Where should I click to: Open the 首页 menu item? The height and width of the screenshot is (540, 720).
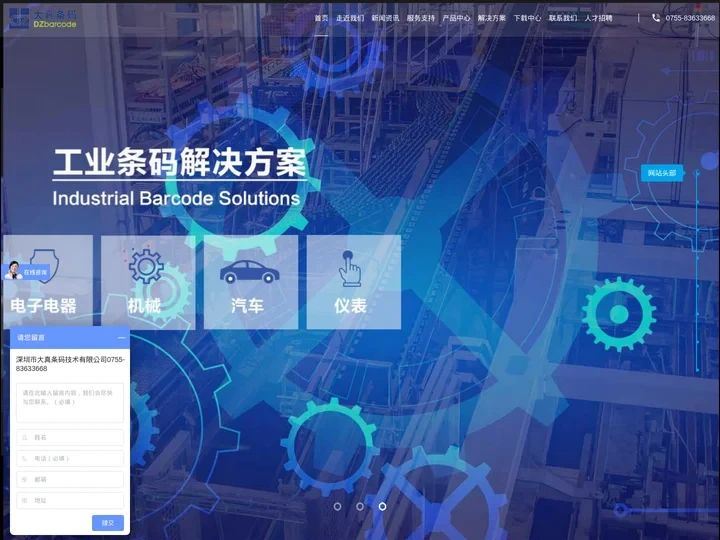click(x=321, y=18)
